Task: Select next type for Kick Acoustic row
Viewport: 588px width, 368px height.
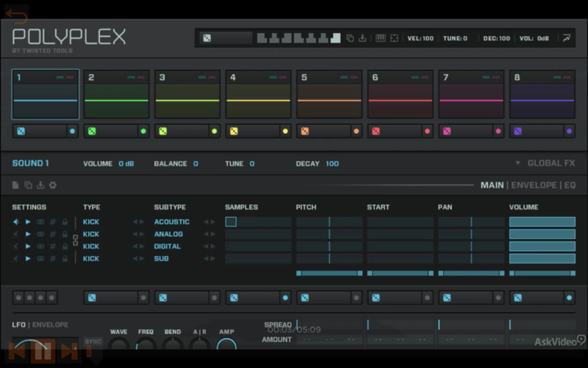Action: [x=142, y=222]
